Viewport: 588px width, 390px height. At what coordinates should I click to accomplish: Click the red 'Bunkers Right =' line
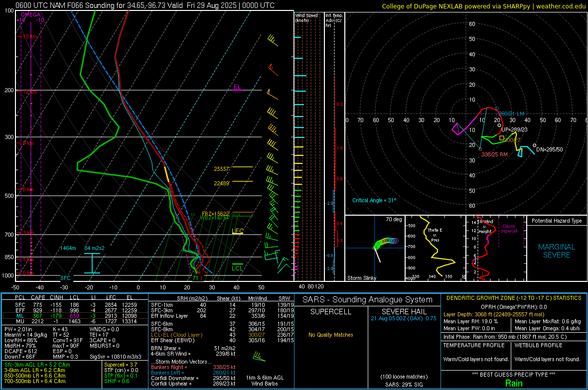pos(193,368)
